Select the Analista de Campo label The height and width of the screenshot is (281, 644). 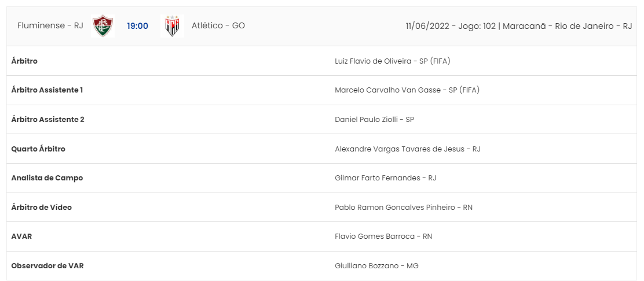[47, 178]
